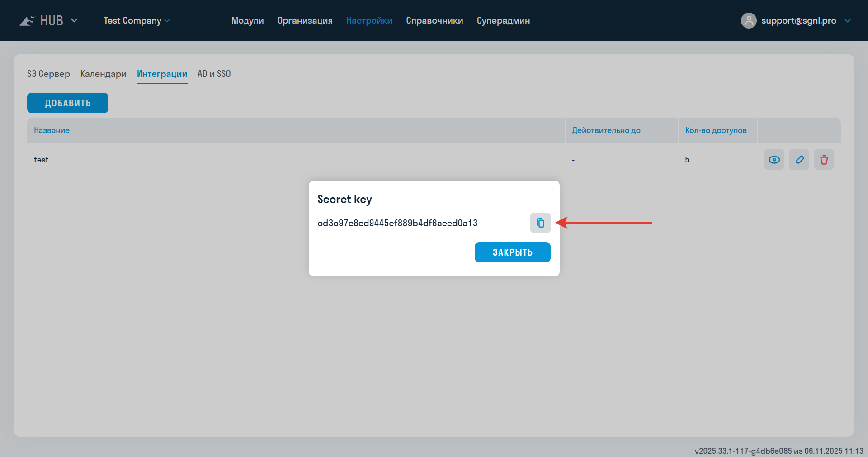868x457 pixels.
Task: Open the Справочники menu item
Action: click(434, 20)
